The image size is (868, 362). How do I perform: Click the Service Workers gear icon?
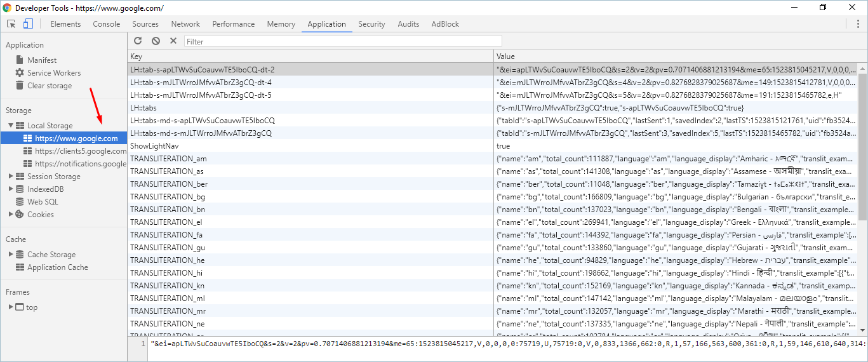point(20,72)
